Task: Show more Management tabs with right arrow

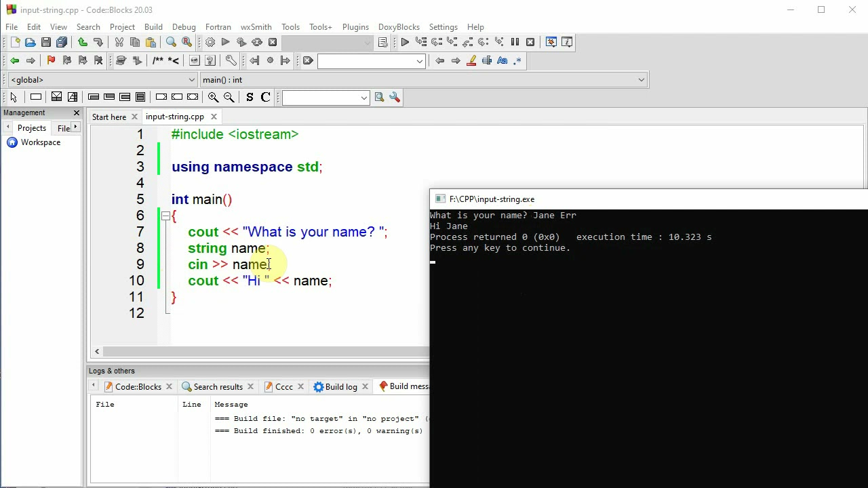Action: (x=75, y=127)
